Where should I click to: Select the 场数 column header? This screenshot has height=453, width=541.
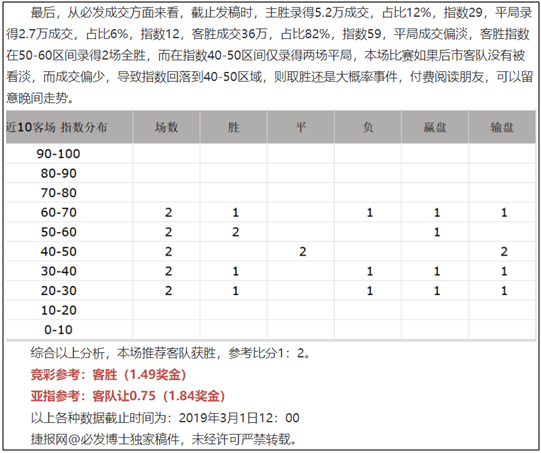tap(167, 127)
